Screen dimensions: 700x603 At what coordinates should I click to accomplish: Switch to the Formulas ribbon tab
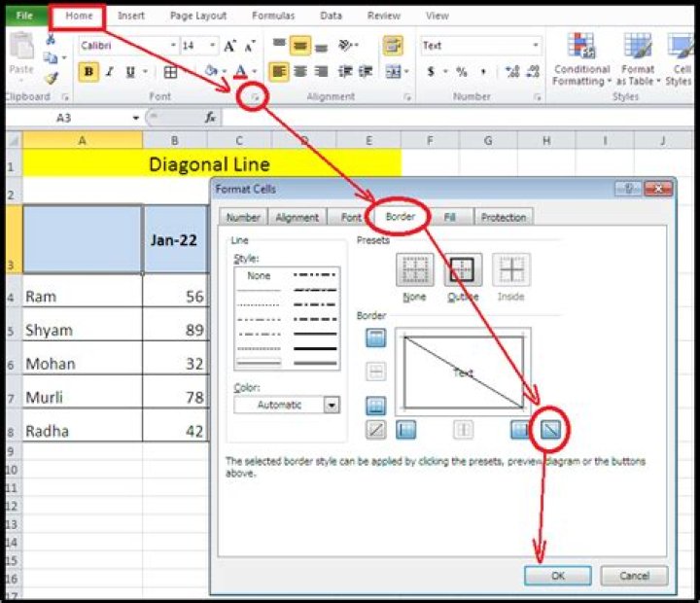273,16
